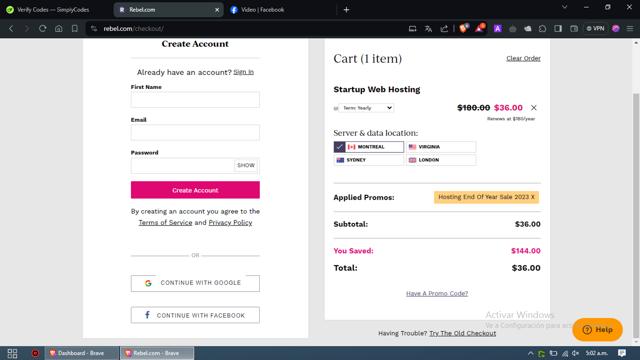The width and height of the screenshot is (640, 360).
Task: Open the Brave Shields lion icon
Action: 464,28
